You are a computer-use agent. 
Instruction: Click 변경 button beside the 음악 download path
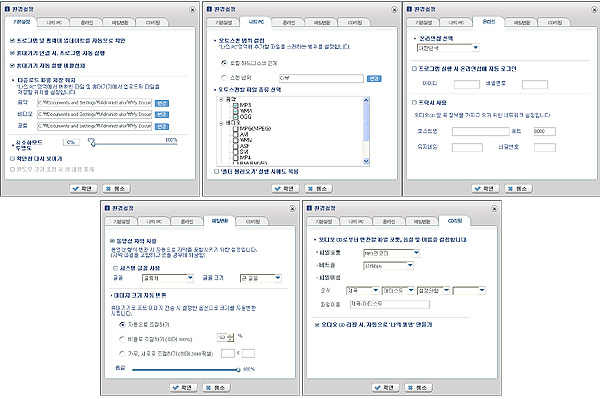[162, 103]
